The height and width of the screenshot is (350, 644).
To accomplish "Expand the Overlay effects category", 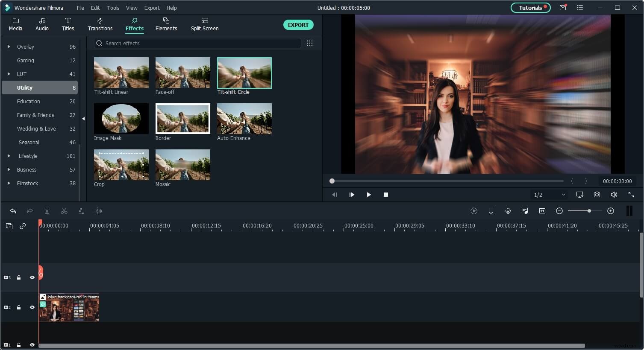I will point(9,47).
